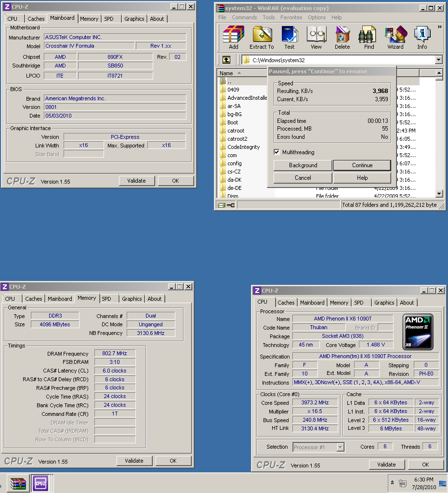This screenshot has width=448, height=493.
Task: Select the parent directory ".." row
Action: click(243, 81)
